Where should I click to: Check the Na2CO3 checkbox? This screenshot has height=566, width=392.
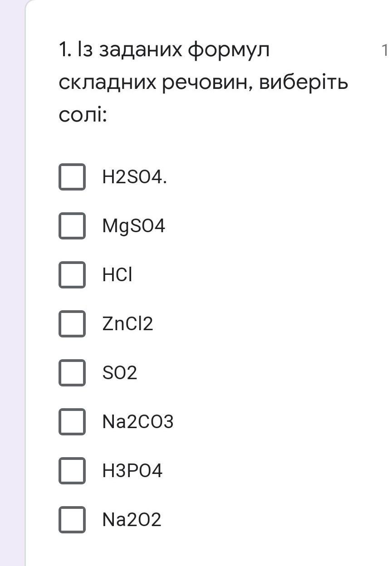[72, 422]
